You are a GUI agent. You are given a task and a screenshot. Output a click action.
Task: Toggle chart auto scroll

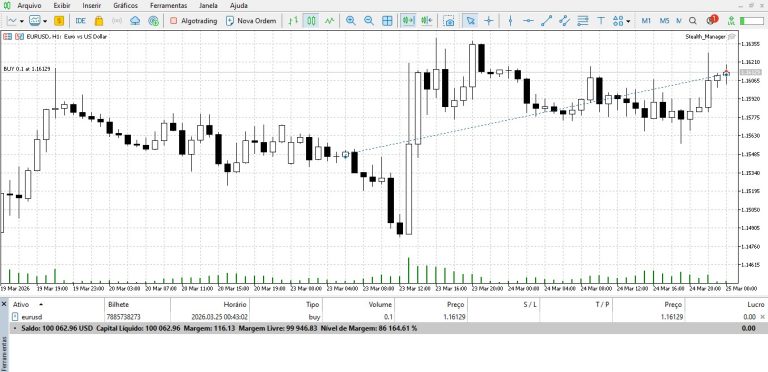pos(408,21)
